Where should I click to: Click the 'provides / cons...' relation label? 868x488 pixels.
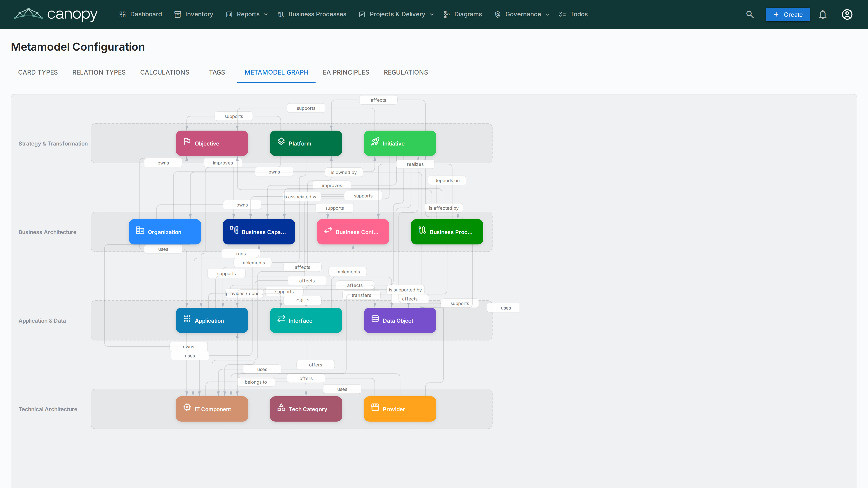coord(244,293)
